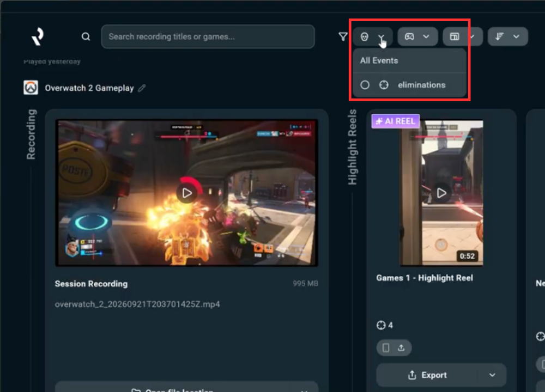Open the skull events filter dropdown
The height and width of the screenshot is (392, 545).
pyautogui.click(x=373, y=36)
